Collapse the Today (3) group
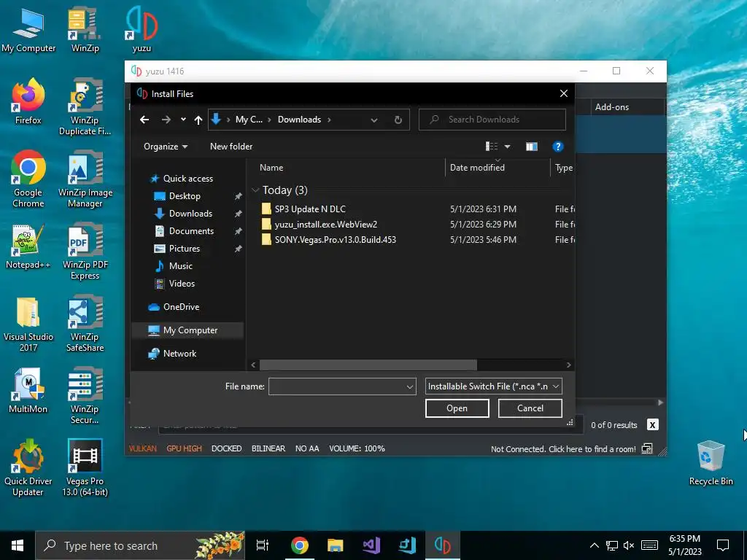Image resolution: width=747 pixels, height=560 pixels. [x=255, y=190]
